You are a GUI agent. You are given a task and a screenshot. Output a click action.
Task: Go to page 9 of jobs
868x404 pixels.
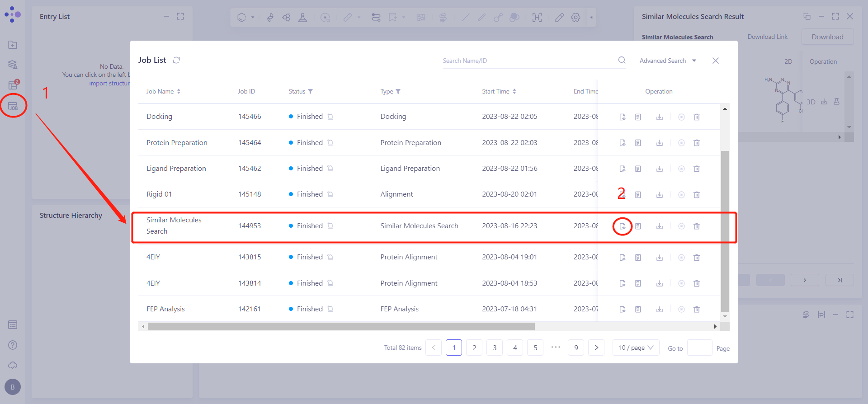tap(576, 348)
